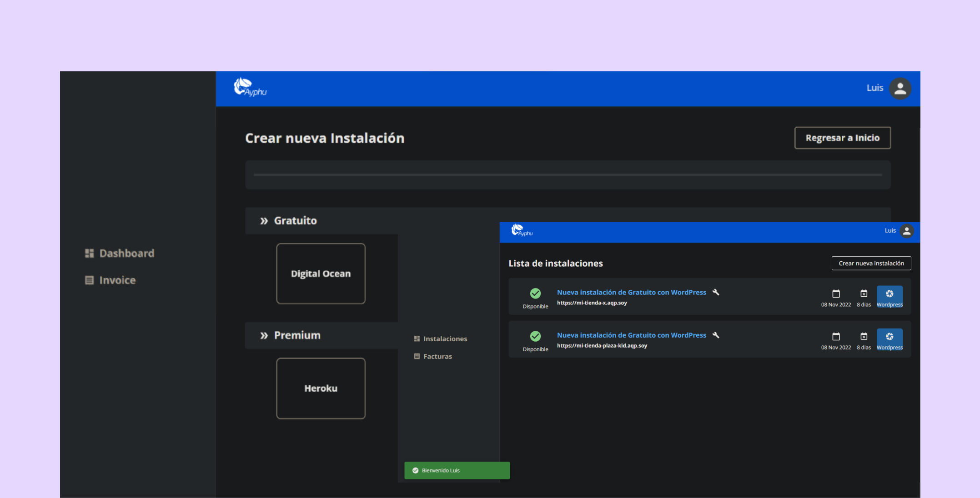This screenshot has width=980, height=498.
Task: Open the large Luis user avatar
Action: [x=900, y=89]
